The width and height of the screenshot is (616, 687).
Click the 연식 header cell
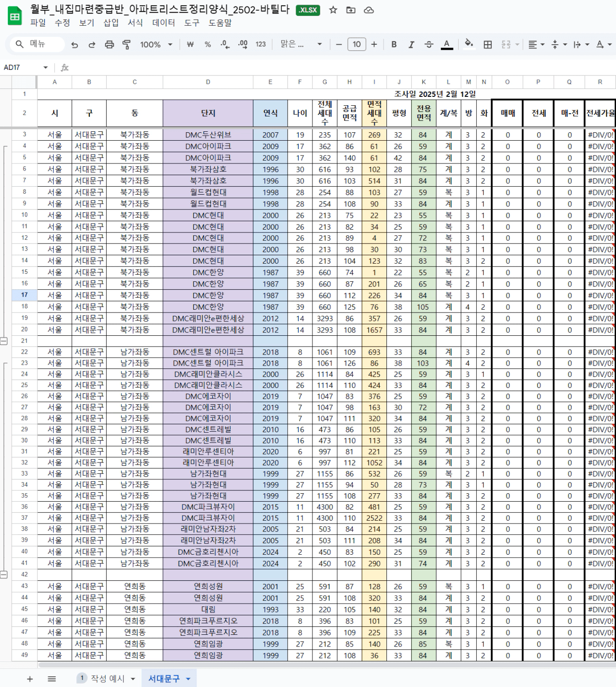[x=271, y=113]
